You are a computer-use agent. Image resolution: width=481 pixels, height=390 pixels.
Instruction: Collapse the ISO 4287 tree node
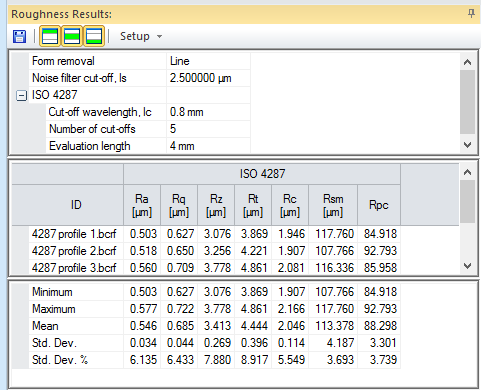21,96
